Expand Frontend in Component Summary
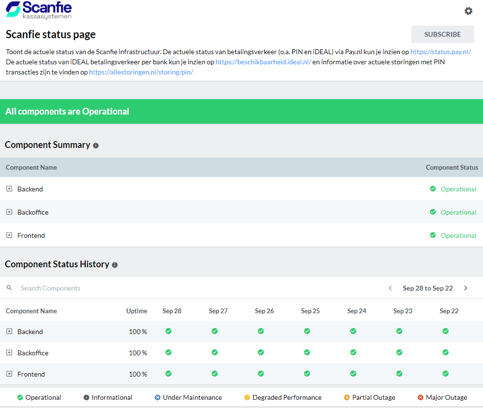Viewport: 483px width, 408px height. [9, 235]
